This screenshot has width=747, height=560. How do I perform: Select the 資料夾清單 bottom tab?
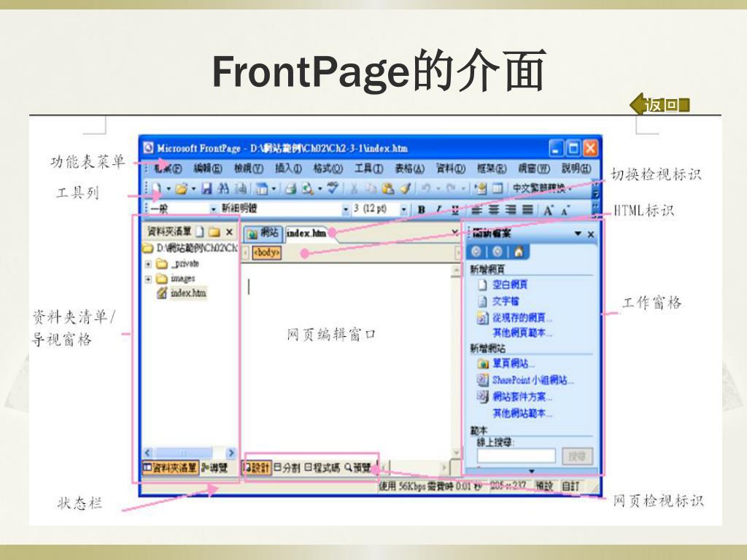169,467
